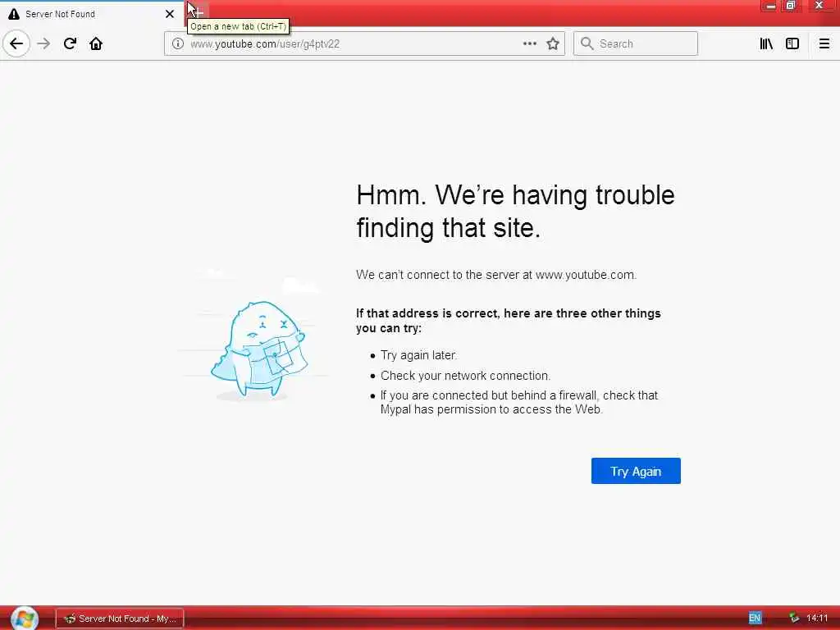
Task: Click 'Check your network connection.' text
Action: (x=465, y=376)
